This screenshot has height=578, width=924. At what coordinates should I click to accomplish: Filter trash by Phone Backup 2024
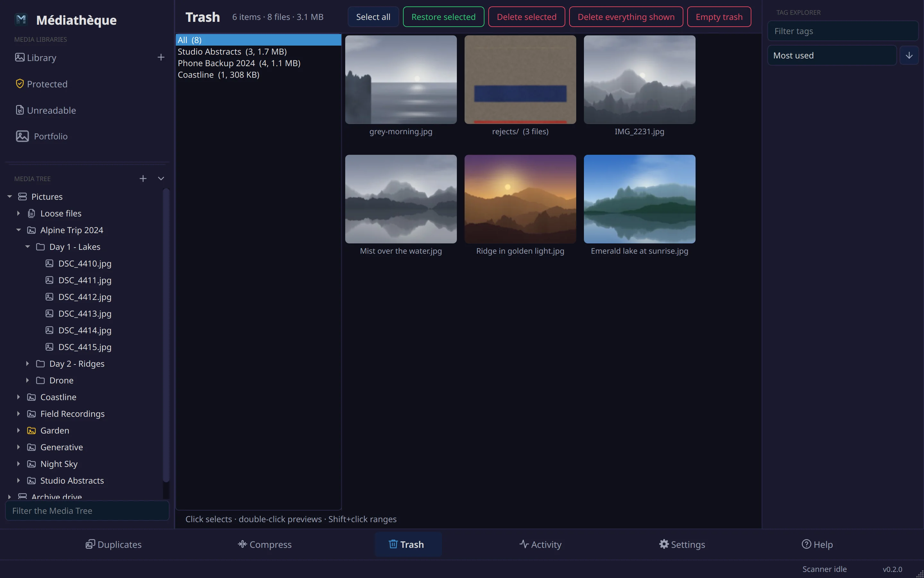coord(259,63)
